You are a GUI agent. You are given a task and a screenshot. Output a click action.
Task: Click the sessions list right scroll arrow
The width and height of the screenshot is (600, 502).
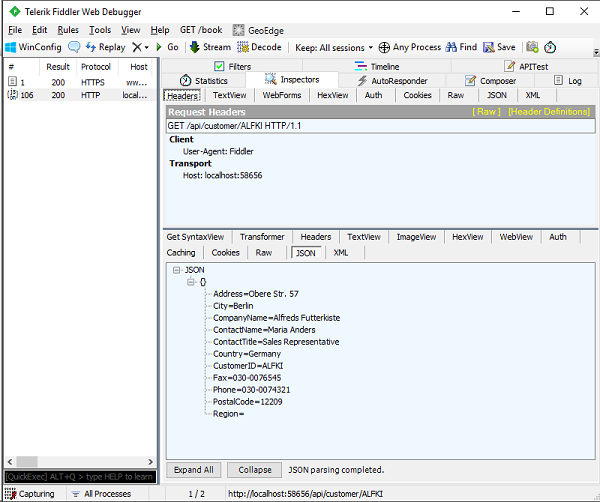tap(150, 462)
